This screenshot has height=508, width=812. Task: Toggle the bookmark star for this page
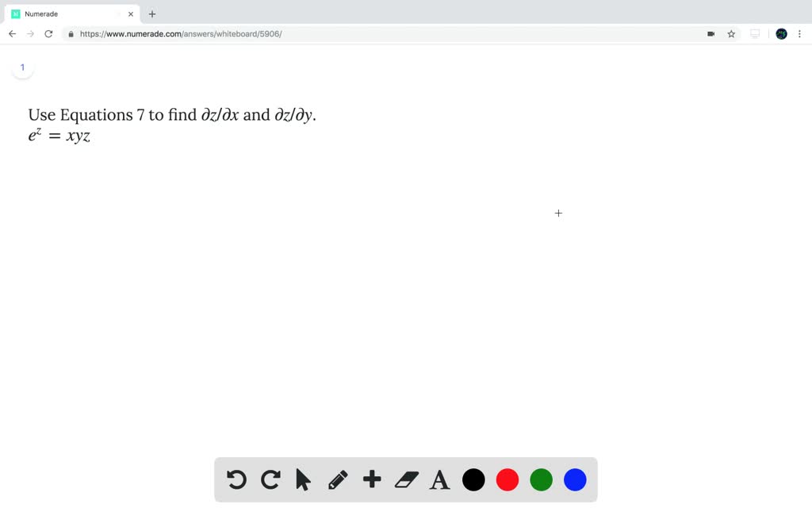pyautogui.click(x=730, y=33)
